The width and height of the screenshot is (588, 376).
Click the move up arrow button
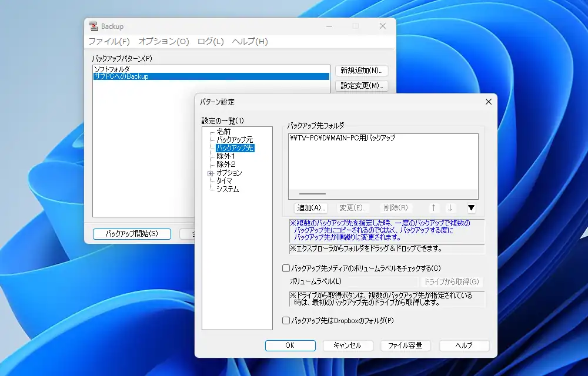coord(433,207)
